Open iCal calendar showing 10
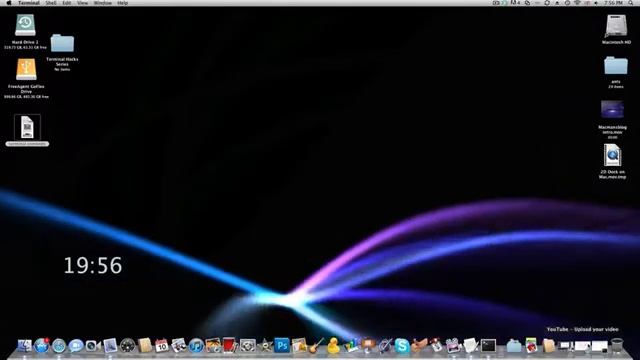640x360 pixels. 162,346
